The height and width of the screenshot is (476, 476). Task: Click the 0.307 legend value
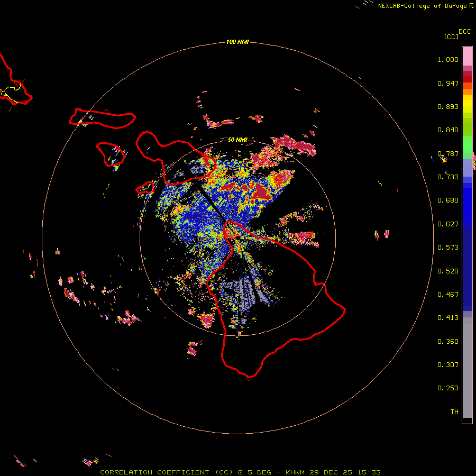click(x=448, y=365)
